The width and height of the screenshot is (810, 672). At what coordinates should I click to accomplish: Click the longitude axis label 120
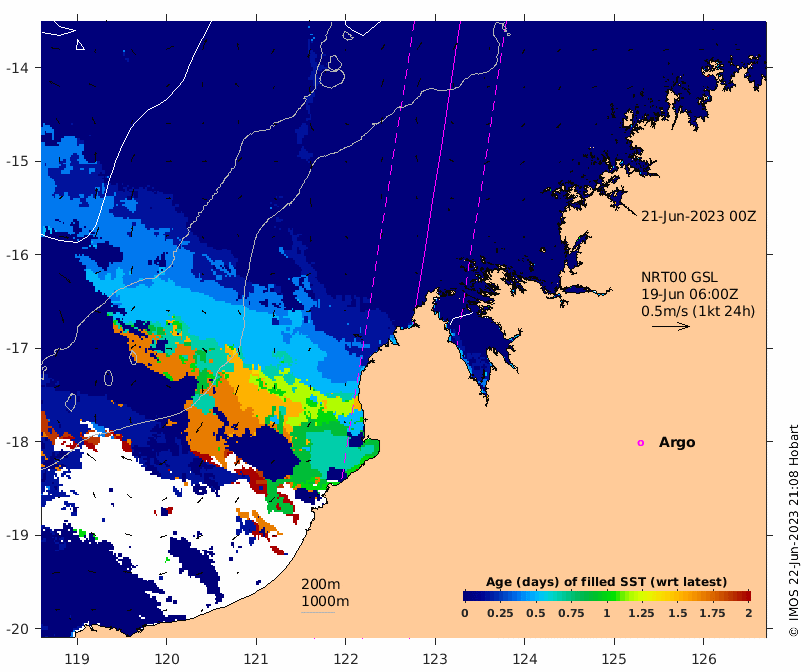pos(167,660)
